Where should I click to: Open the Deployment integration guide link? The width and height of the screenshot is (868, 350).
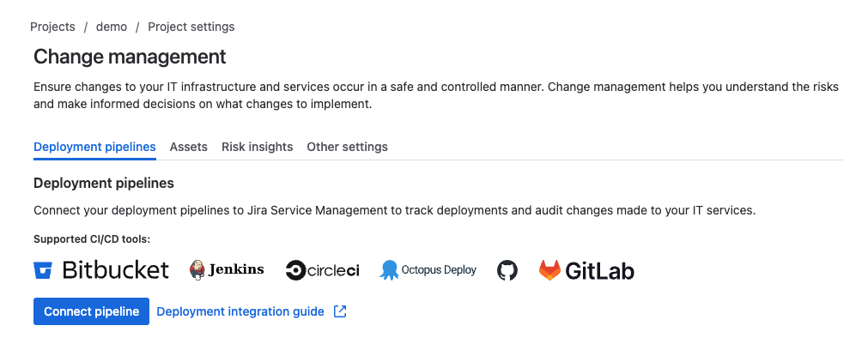coord(240,311)
